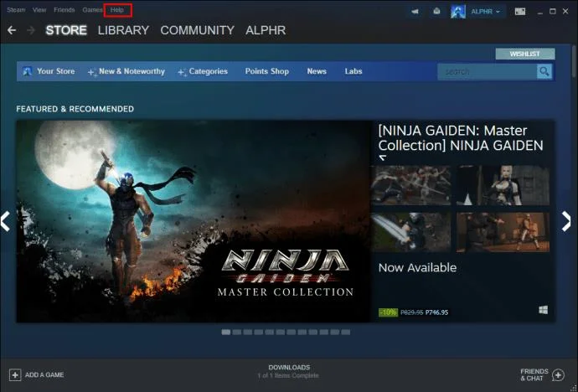The width and height of the screenshot is (578, 392).
Task: Open the Points Shop link
Action: (x=267, y=71)
